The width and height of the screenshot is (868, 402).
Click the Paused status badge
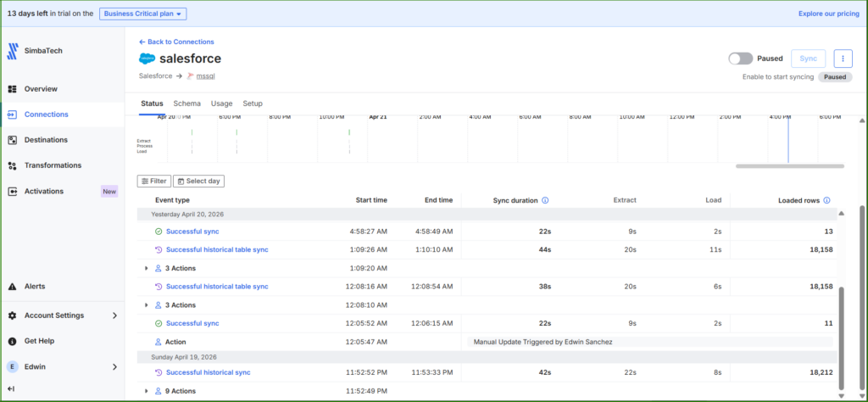pos(835,77)
